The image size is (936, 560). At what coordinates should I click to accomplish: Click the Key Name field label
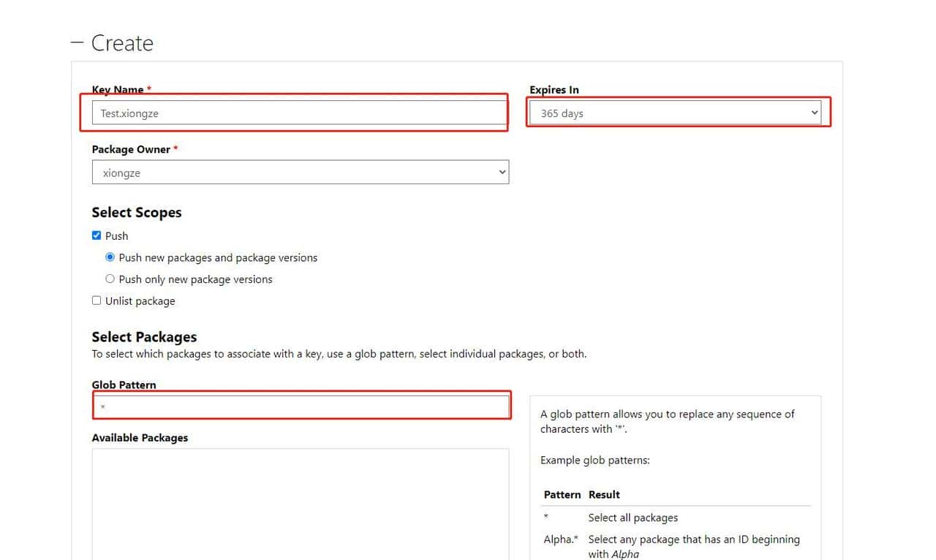coord(118,90)
